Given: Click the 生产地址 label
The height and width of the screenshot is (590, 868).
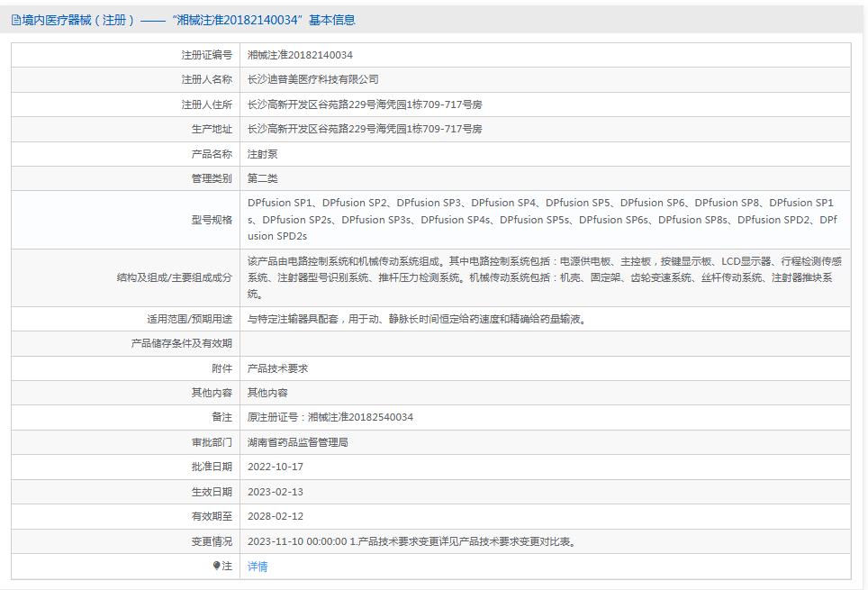Looking at the screenshot, I should coord(212,129).
